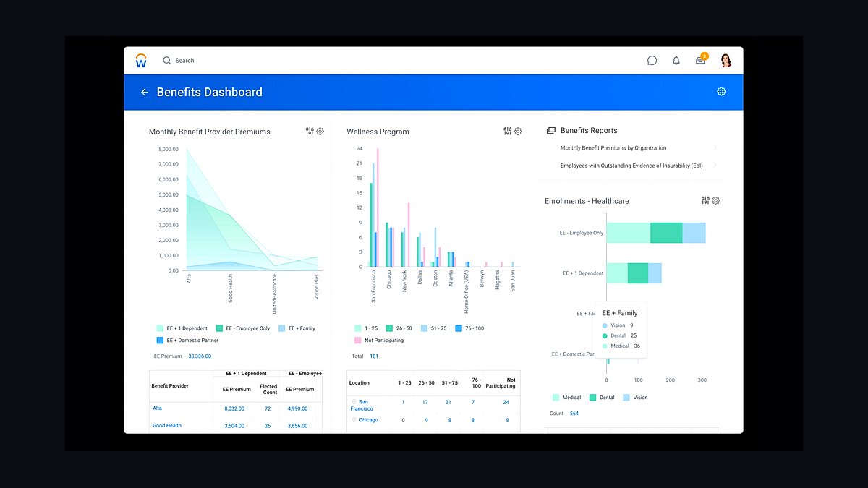Image resolution: width=868 pixels, height=488 pixels.
Task: Expand Monthly Benefit Premiums by Organization chevron
Action: point(715,147)
